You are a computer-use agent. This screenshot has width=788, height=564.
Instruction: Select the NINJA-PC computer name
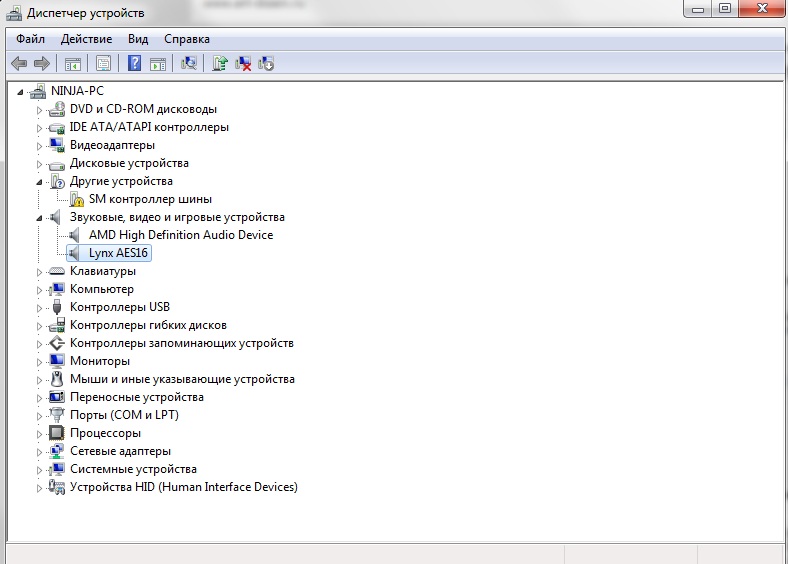(x=77, y=91)
